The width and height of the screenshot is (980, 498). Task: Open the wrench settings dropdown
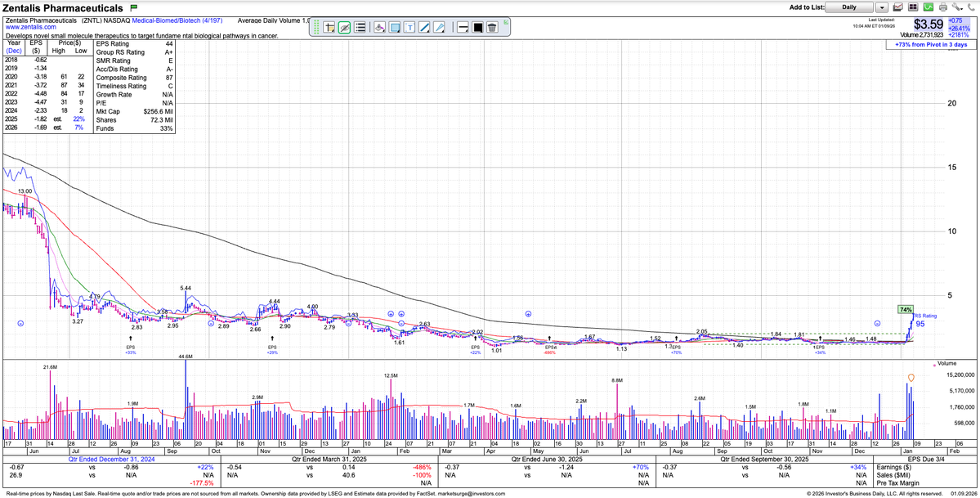958,7
